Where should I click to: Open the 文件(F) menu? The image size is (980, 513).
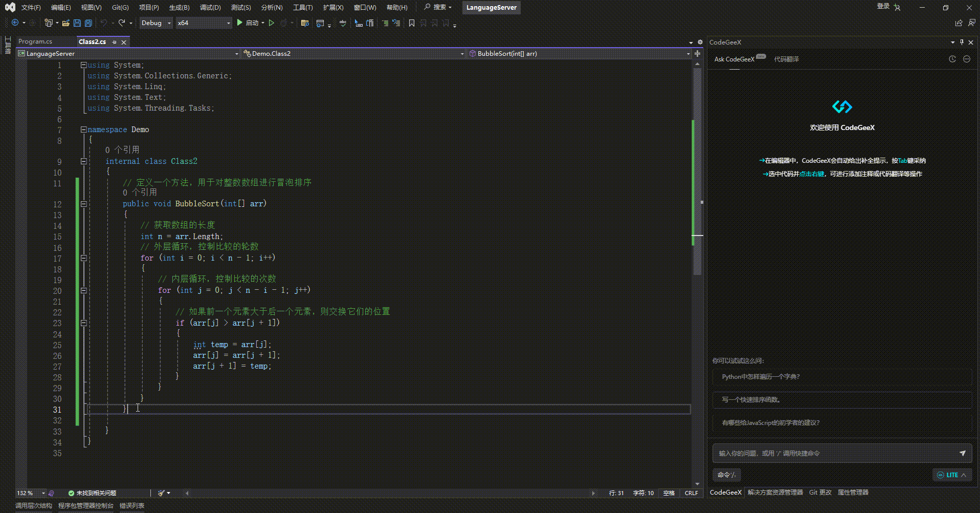[31, 7]
